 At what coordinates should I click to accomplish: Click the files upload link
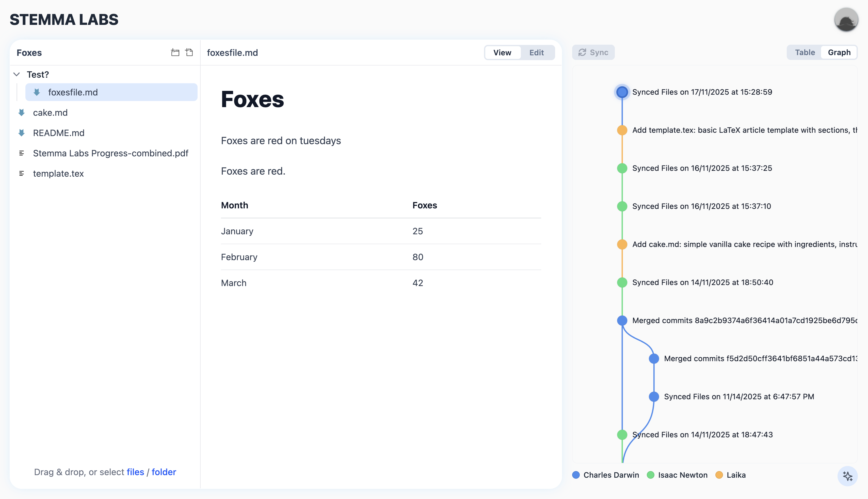click(x=135, y=472)
